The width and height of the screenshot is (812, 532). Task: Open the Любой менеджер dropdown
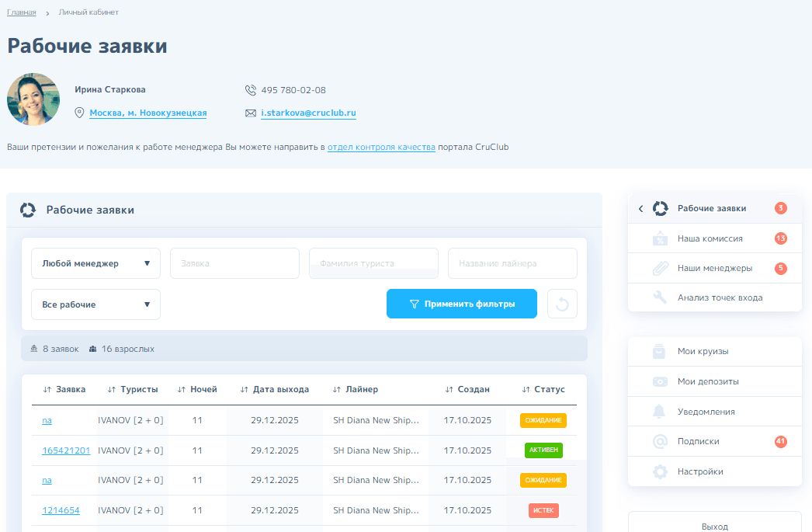95,263
